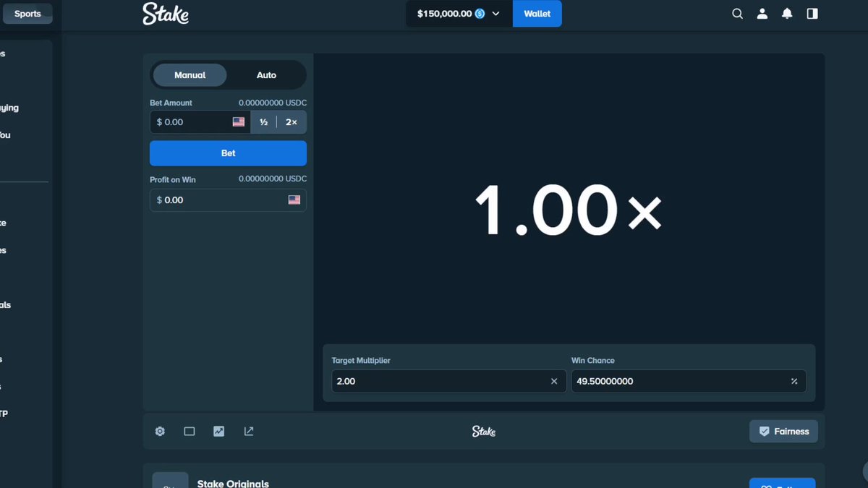Click the Stake logo in header

(x=166, y=14)
